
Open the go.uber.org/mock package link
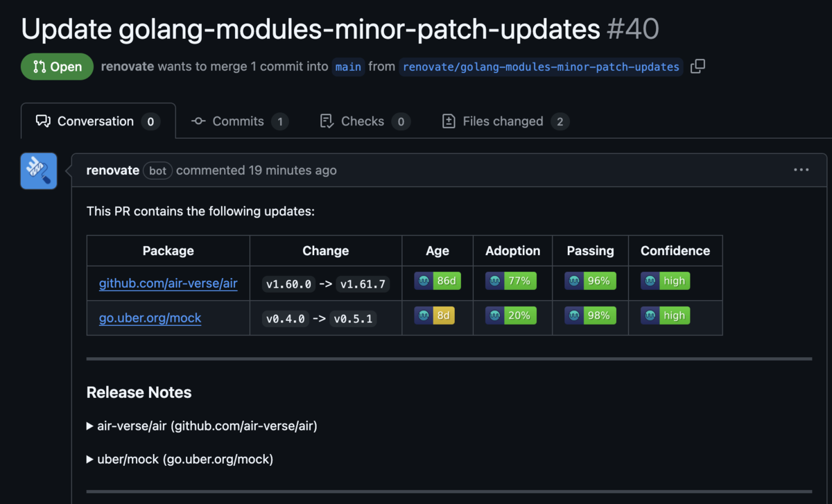pyautogui.click(x=150, y=318)
